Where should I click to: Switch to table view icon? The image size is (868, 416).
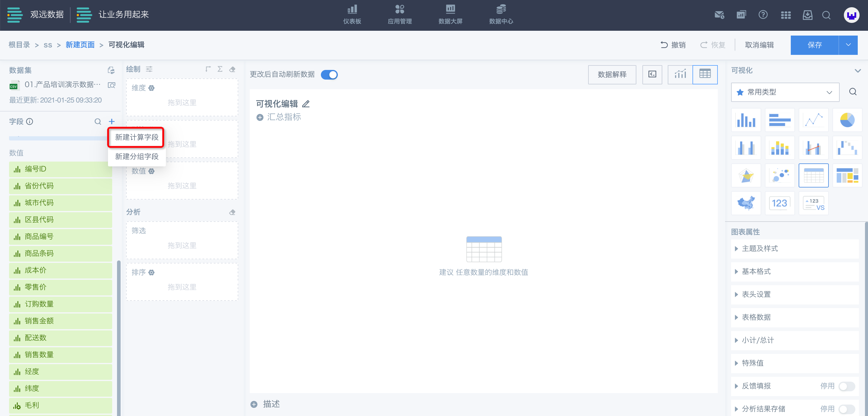(705, 74)
